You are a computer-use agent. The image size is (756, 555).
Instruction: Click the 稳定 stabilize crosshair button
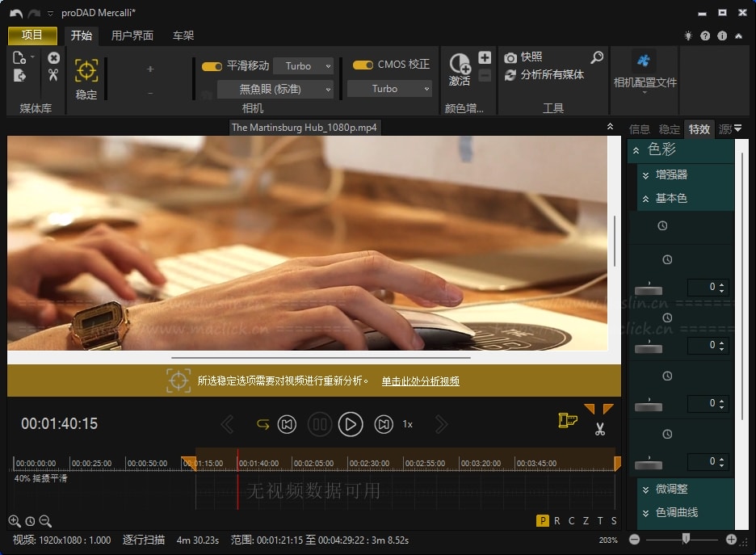click(86, 70)
